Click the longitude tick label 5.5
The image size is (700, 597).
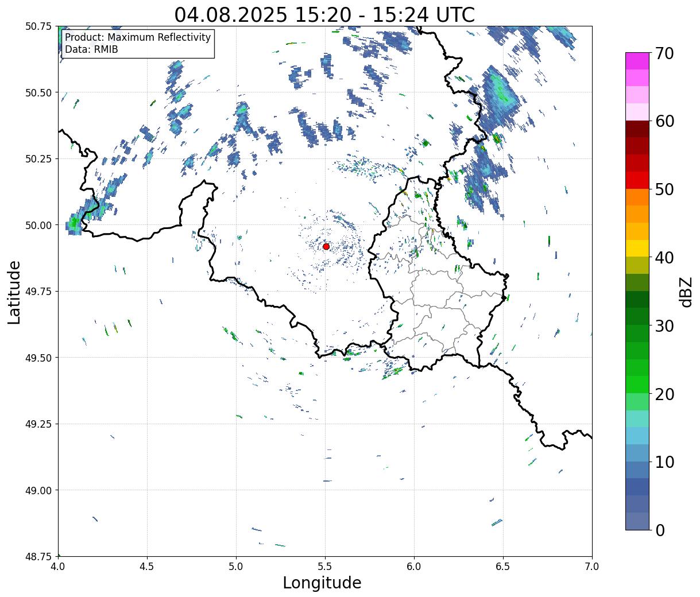tap(325, 567)
